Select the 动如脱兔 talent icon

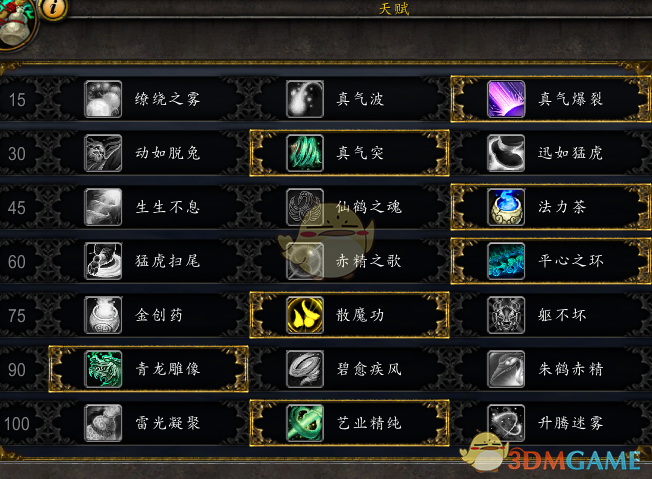(x=103, y=153)
